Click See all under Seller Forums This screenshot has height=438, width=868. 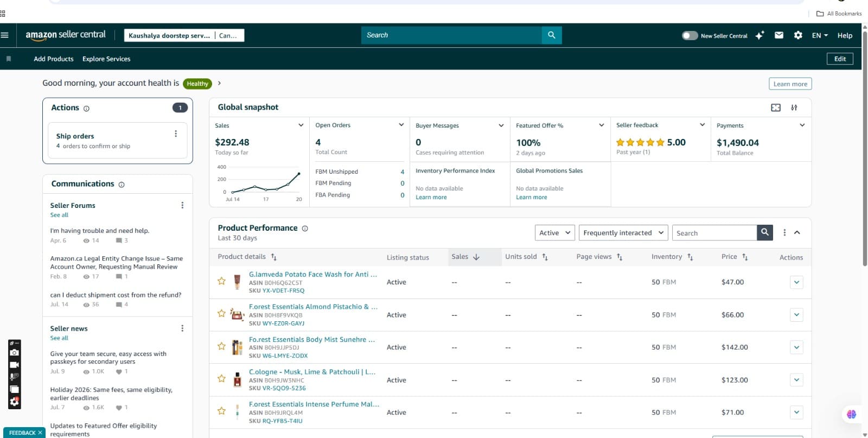click(59, 215)
